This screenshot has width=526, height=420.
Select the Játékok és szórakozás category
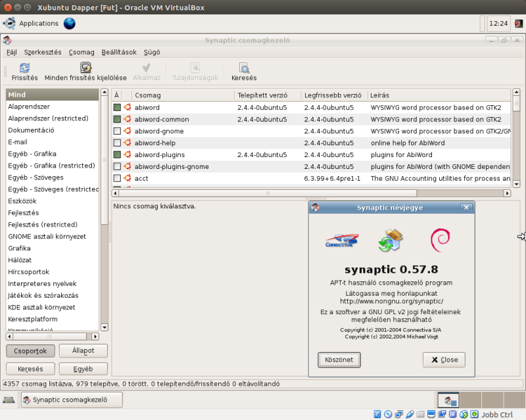[x=53, y=296]
